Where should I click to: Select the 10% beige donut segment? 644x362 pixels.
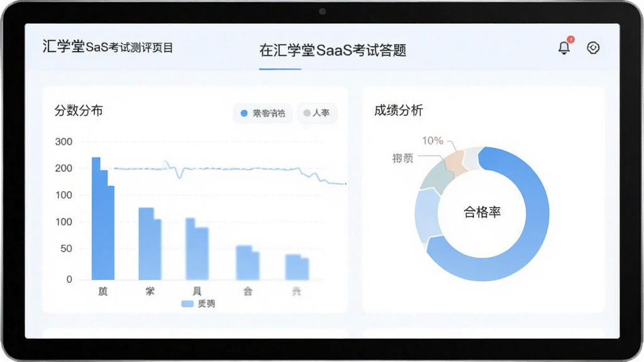pyautogui.click(x=455, y=163)
